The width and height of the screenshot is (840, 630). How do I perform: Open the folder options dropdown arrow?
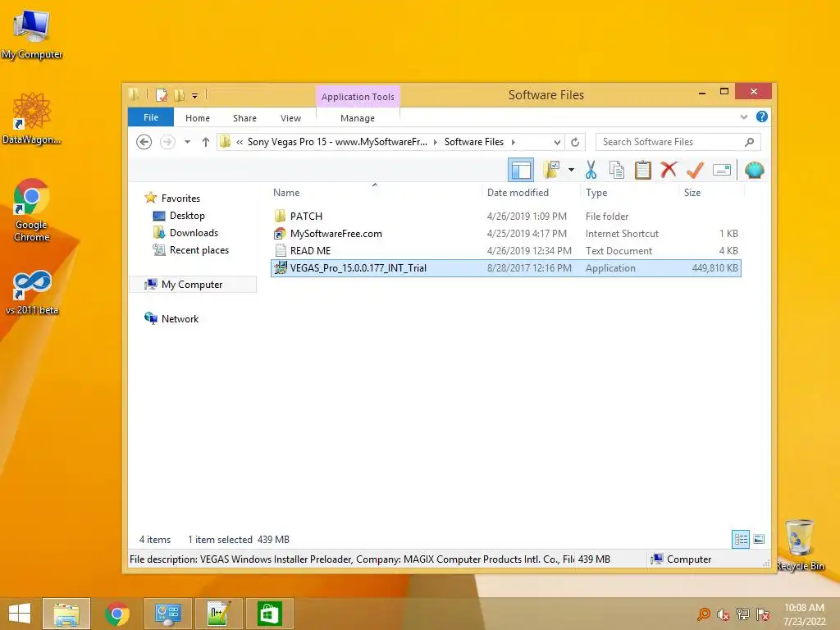[571, 170]
